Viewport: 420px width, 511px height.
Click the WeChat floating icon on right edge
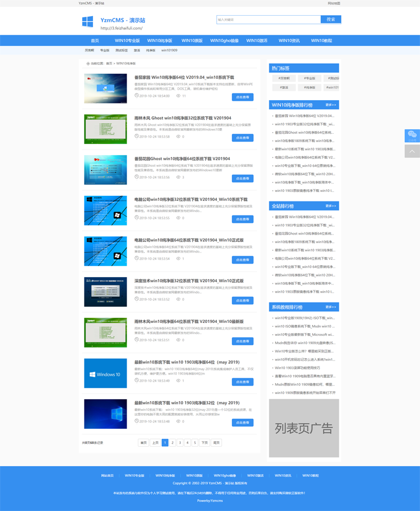tap(412, 135)
